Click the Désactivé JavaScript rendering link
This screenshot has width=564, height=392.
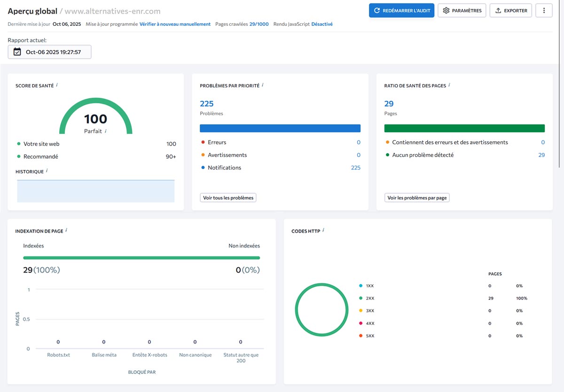pyautogui.click(x=322, y=24)
